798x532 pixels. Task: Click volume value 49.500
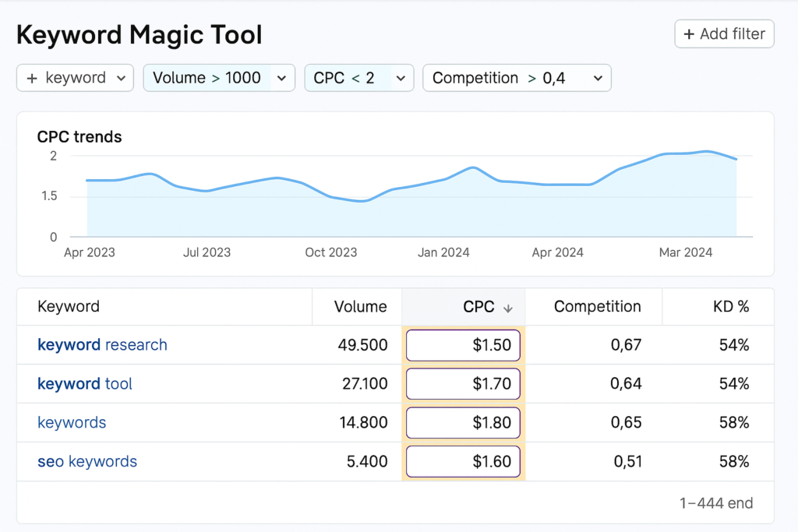pos(363,345)
